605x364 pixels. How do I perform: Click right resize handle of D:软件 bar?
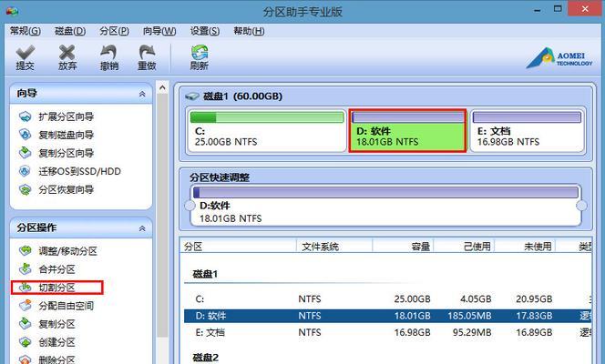581,206
